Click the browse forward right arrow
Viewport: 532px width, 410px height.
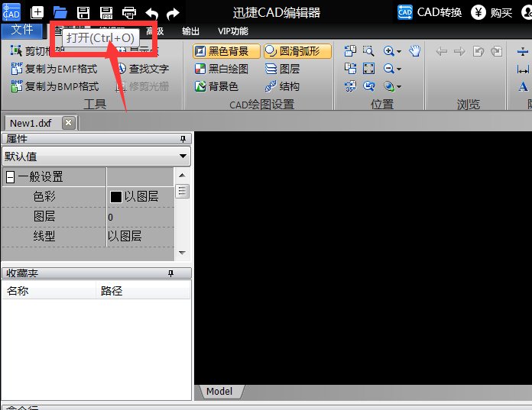tap(459, 51)
